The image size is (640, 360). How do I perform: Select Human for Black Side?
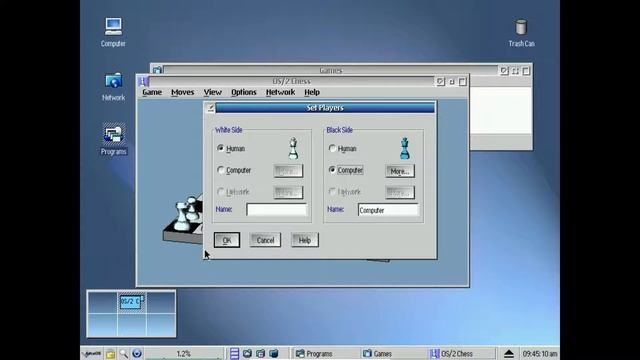pyautogui.click(x=342, y=149)
